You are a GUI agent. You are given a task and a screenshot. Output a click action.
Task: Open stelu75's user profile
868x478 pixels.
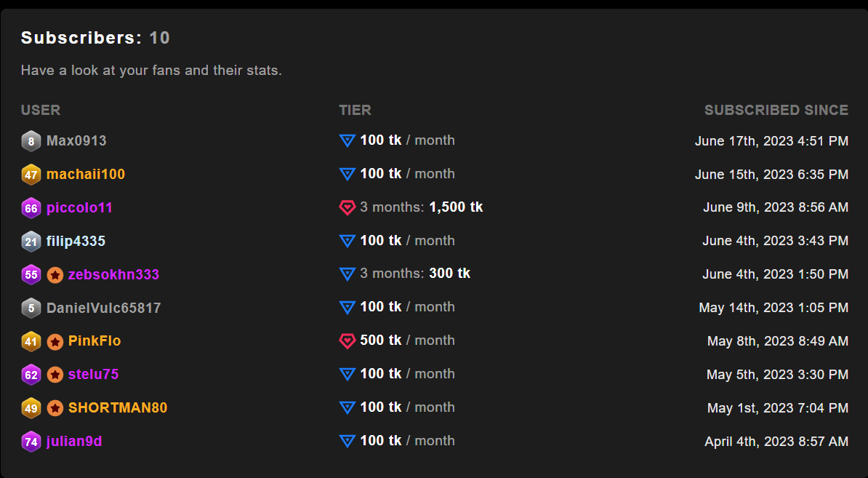pos(93,375)
